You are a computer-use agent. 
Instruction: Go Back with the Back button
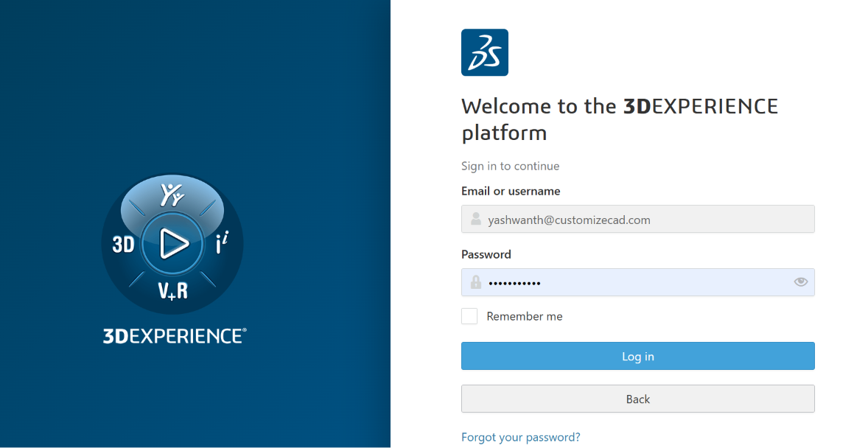coord(637,399)
